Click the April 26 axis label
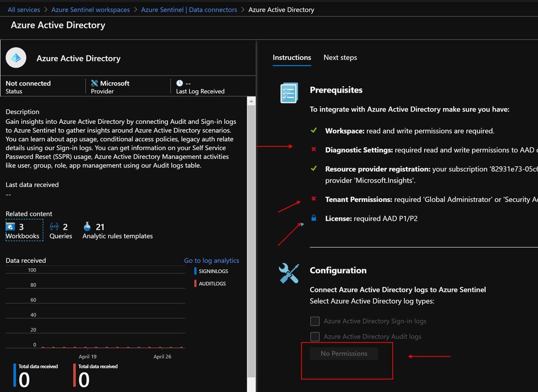Viewport: 538px width, 392px height. click(162, 356)
